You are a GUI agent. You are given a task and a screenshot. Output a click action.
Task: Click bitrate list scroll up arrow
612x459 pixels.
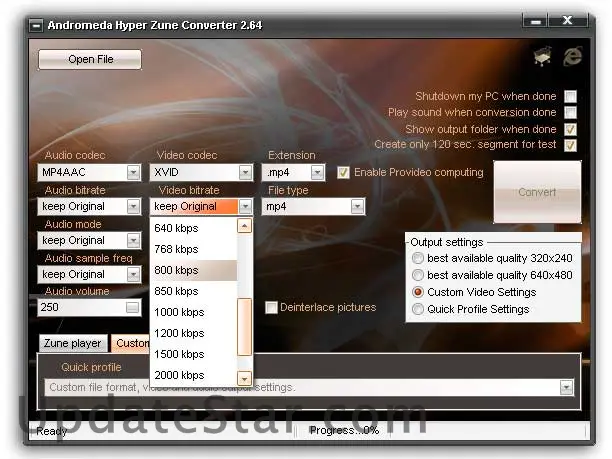click(x=245, y=226)
